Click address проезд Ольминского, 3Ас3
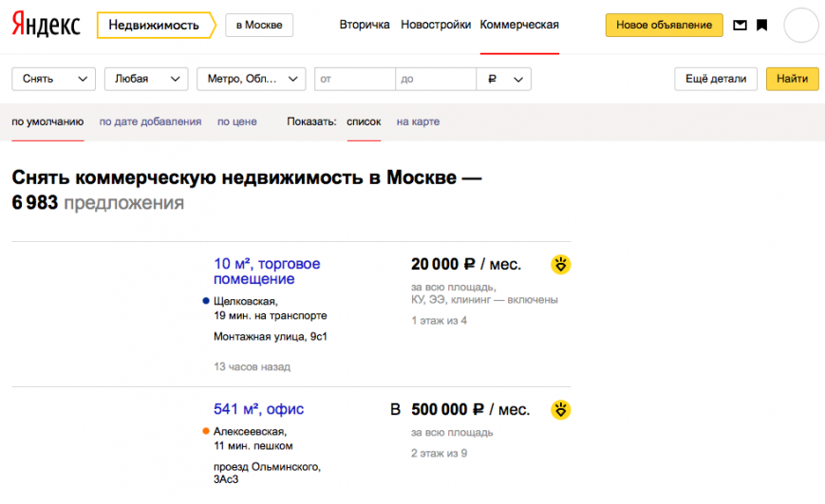This screenshot has width=825, height=504. point(268,473)
